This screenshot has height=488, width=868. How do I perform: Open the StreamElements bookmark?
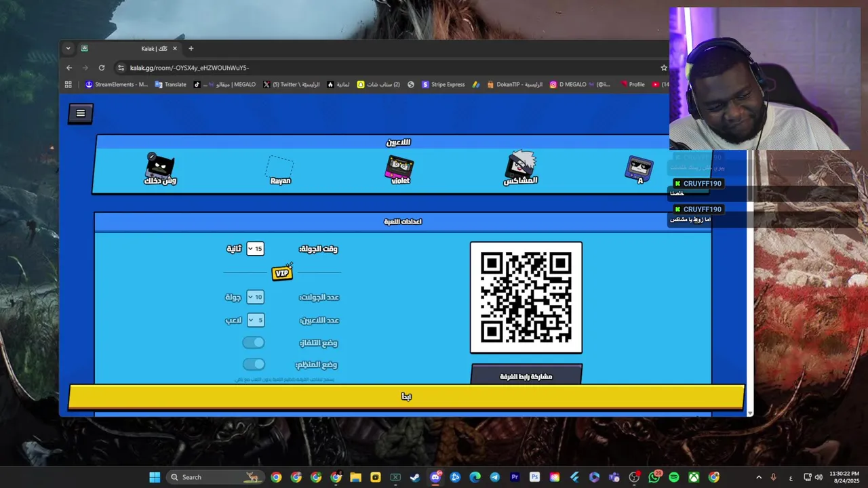[x=116, y=85]
